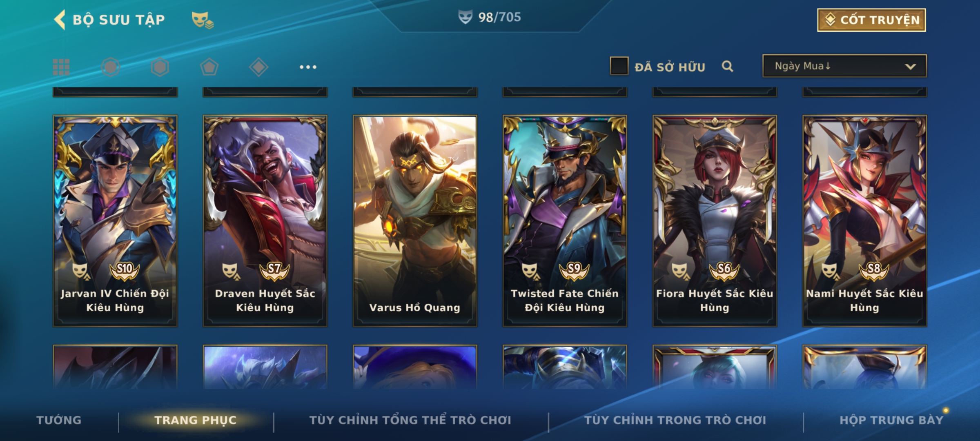Open Tùy Chỉnh Tổng Thể Trò Chơi tab
The width and height of the screenshot is (980, 441).
click(410, 420)
